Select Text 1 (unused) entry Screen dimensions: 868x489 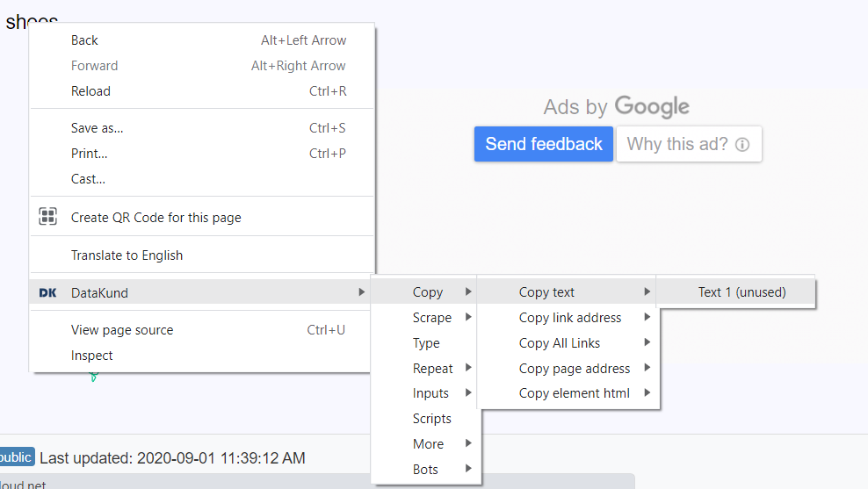tap(741, 292)
